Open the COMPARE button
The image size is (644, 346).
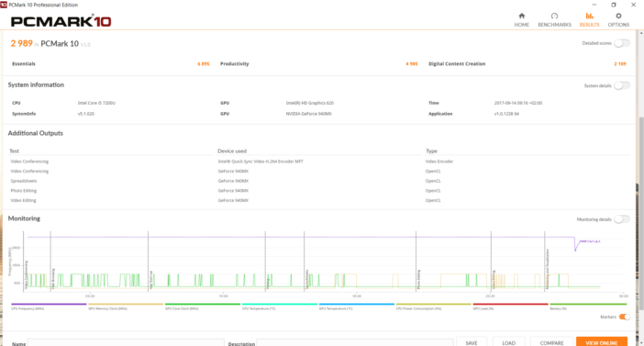click(551, 342)
